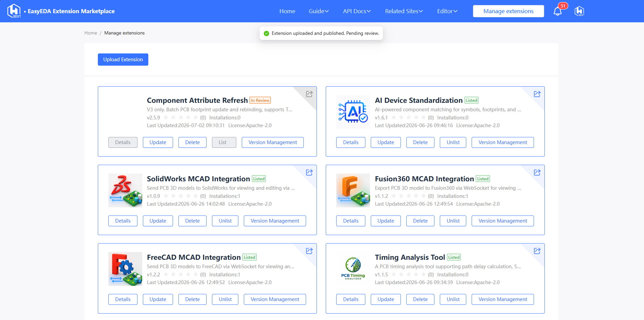Expand the Related Sites dropdown
Image resolution: width=644 pixels, height=320 pixels.
404,11
